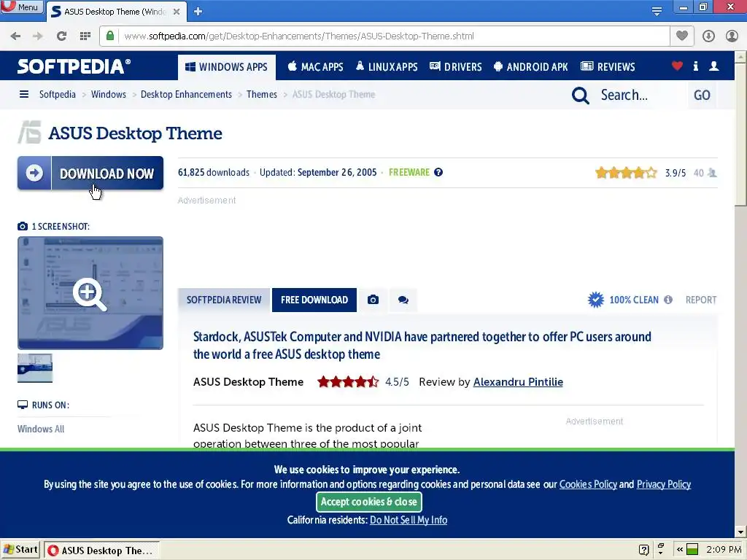Viewport: 747px width, 560px height.
Task: Click the Windows Start button
Action: pos(20,550)
